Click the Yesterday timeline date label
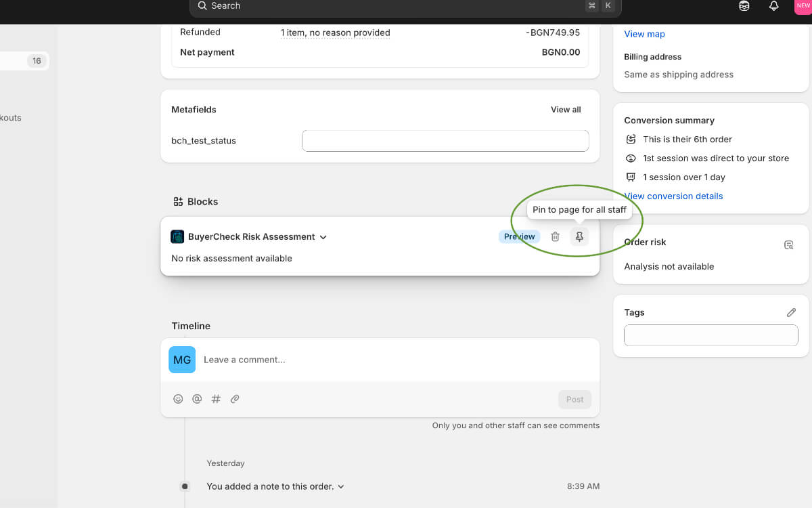The width and height of the screenshot is (812, 508). [225, 463]
